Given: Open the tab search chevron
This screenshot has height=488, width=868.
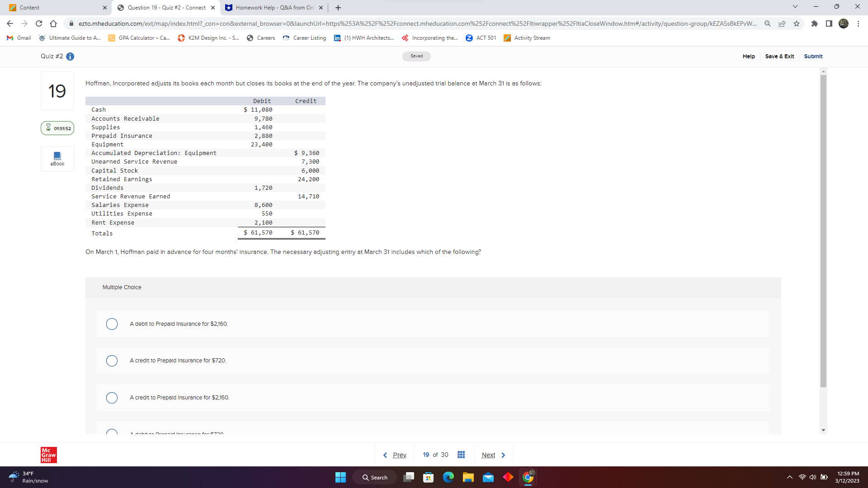Looking at the screenshot, I should click(x=795, y=7).
